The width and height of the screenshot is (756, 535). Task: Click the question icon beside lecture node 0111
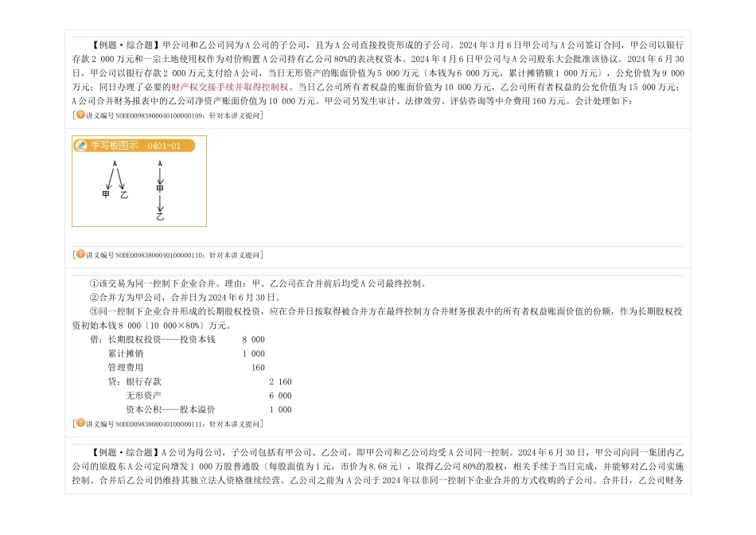click(80, 423)
